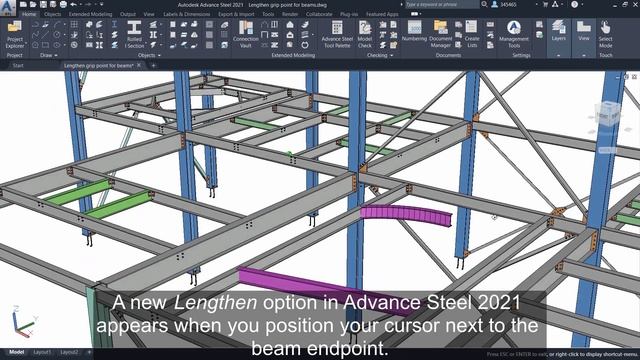Add a new layout with plus button
640x360 pixels.
click(89, 352)
